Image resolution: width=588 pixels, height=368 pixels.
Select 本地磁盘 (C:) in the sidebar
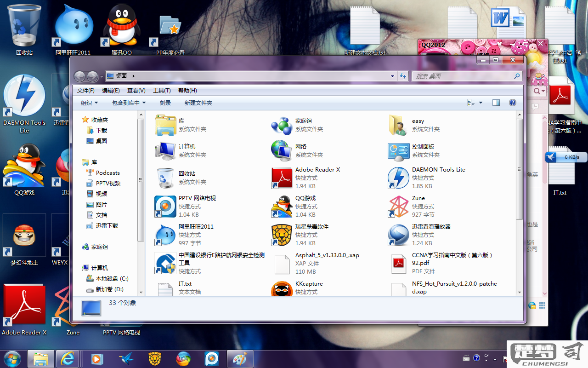pos(107,278)
